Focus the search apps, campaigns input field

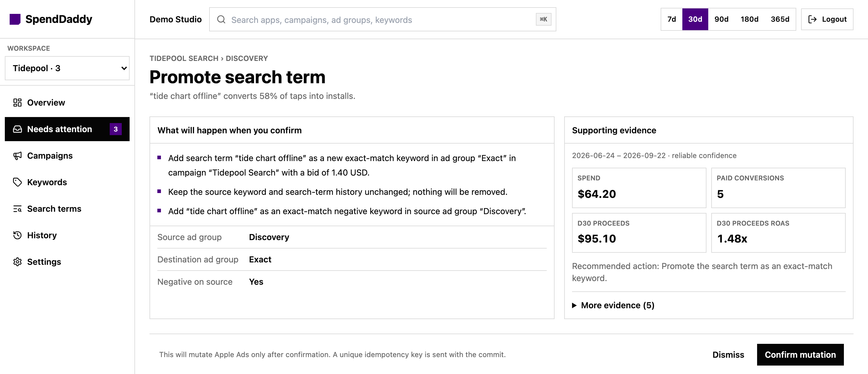click(x=382, y=20)
